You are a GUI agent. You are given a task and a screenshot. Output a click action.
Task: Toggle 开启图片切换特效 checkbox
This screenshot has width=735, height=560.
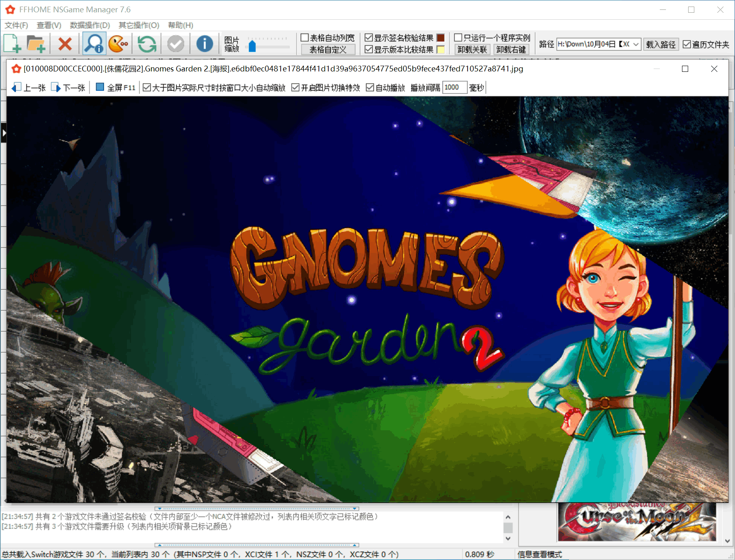coord(295,87)
